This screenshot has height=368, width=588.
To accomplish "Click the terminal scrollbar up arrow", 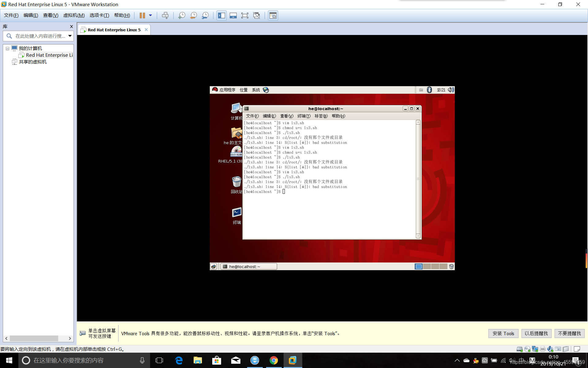I will tap(418, 122).
